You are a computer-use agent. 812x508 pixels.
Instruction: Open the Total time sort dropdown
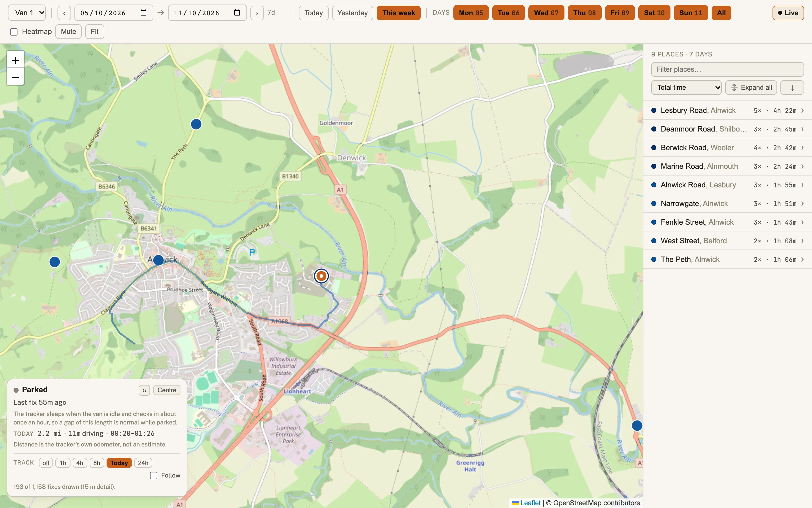click(x=687, y=88)
